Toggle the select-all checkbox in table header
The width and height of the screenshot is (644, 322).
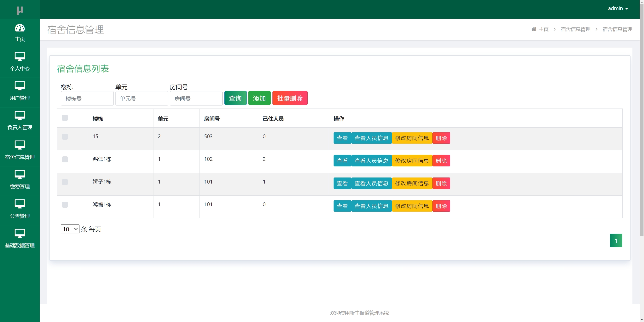[x=65, y=118]
